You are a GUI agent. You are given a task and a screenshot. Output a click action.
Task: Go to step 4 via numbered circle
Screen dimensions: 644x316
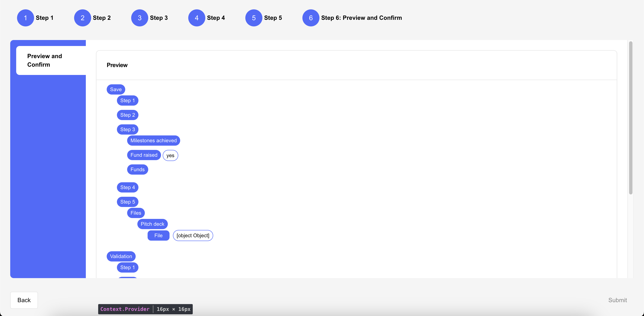click(x=197, y=18)
